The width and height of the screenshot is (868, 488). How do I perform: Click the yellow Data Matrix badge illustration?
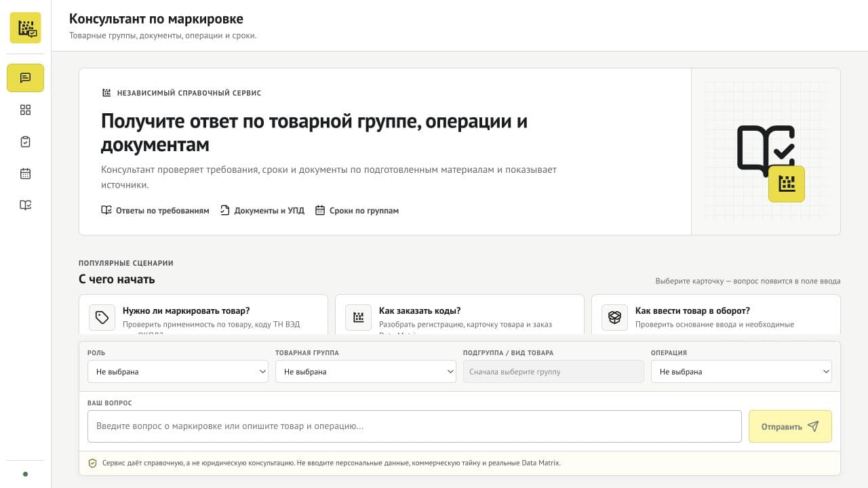point(787,184)
